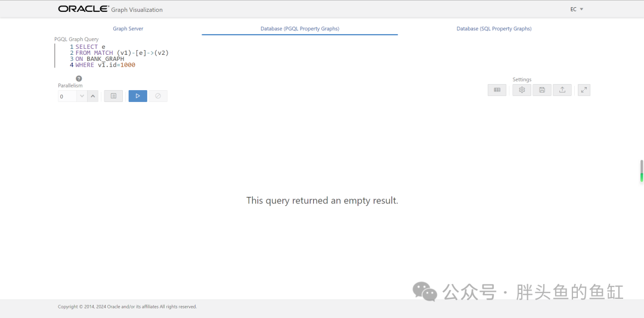
Task: Click the 'PGQL Graph Query' label
Action: (76, 39)
